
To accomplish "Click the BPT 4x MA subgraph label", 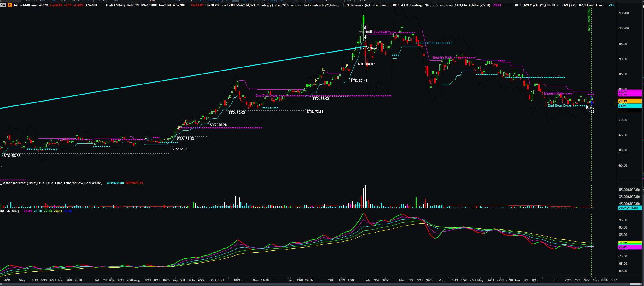I will (11, 211).
